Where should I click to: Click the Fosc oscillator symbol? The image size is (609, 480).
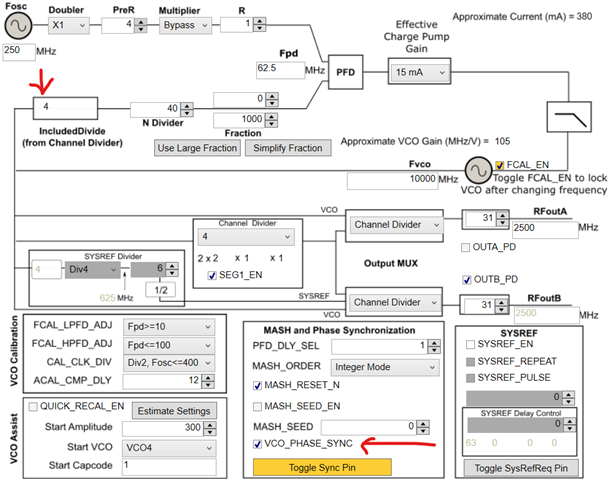[18, 25]
